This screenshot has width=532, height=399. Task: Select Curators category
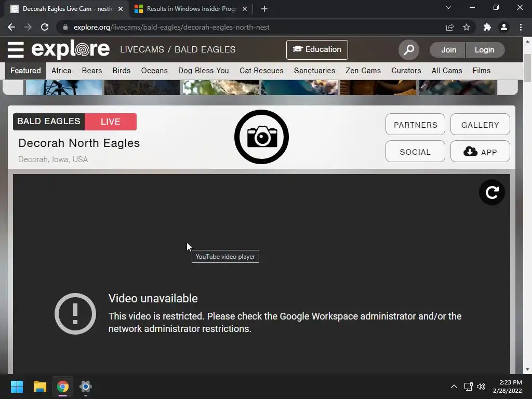click(406, 71)
